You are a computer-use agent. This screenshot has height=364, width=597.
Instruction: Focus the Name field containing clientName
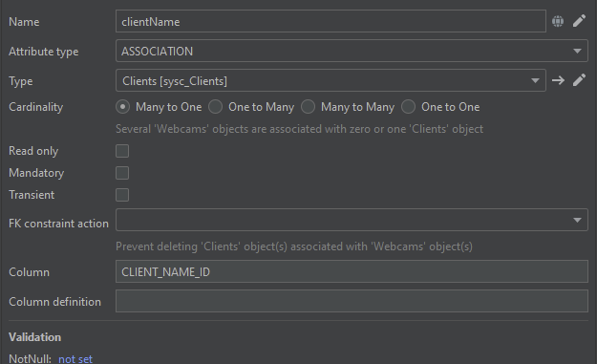pyautogui.click(x=330, y=21)
